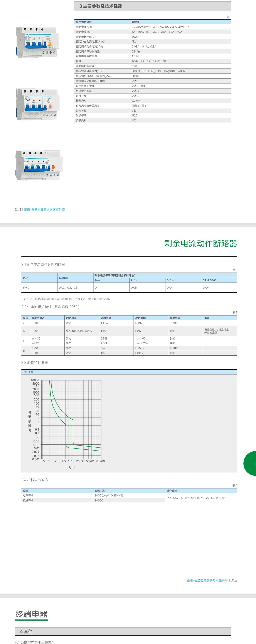This screenshot has height=644, width=256.
Task: Click the 见表 2 cell in parameter table
Action: pos(135,81)
